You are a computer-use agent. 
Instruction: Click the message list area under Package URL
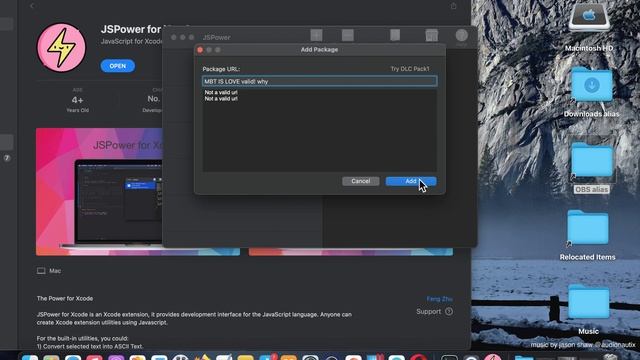point(320,130)
